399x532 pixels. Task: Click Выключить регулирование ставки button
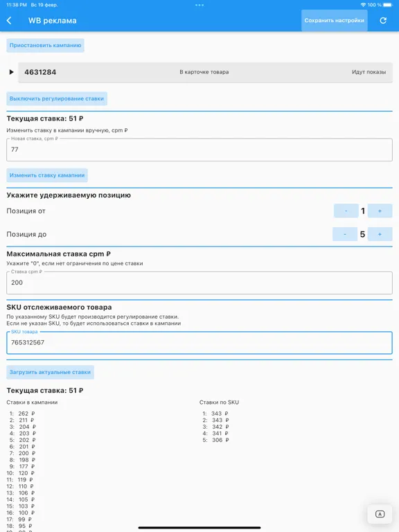click(57, 99)
